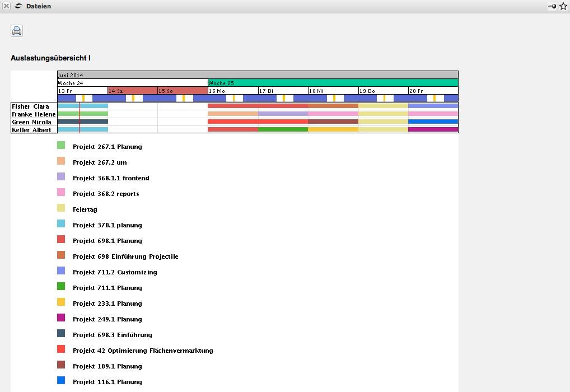This screenshot has width=570, height=392.
Task: Select the Dateien tab title
Action: click(39, 6)
